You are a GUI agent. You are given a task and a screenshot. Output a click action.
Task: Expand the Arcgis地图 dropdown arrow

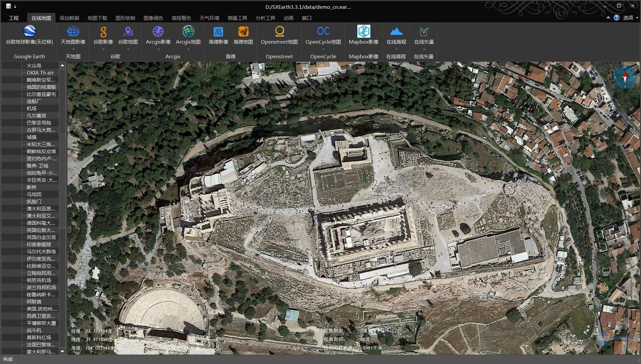point(188,49)
